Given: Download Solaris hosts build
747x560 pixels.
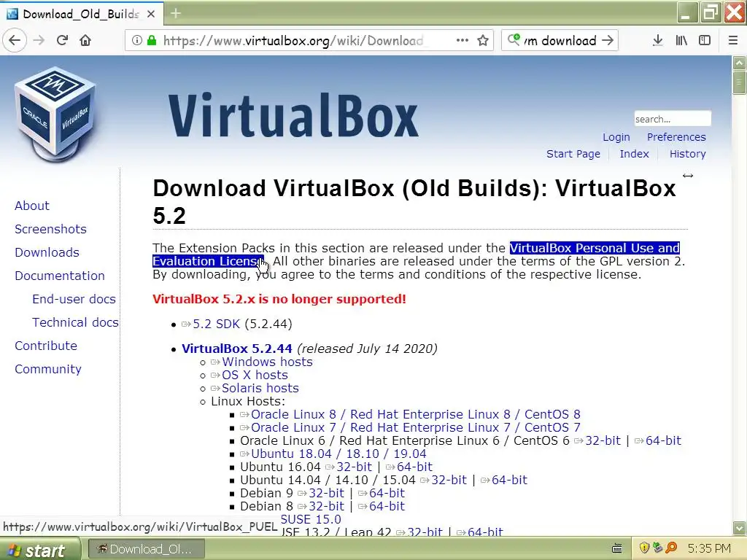Looking at the screenshot, I should click(x=260, y=388).
